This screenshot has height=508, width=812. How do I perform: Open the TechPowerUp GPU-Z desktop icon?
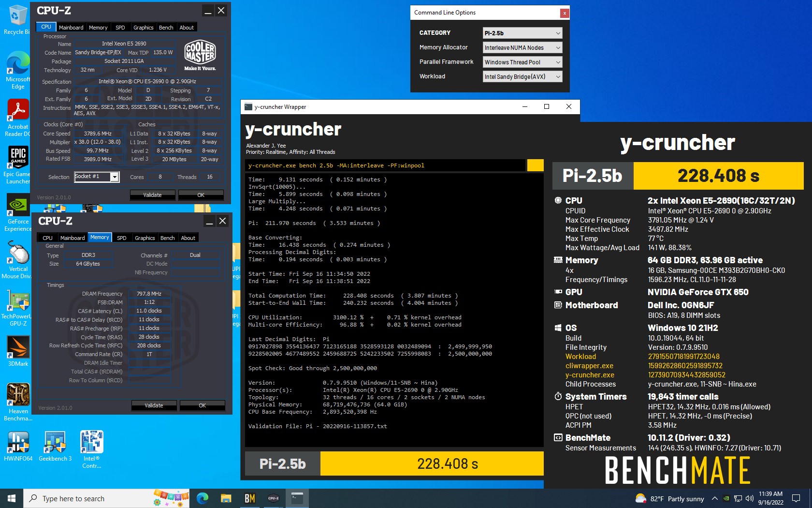click(17, 307)
